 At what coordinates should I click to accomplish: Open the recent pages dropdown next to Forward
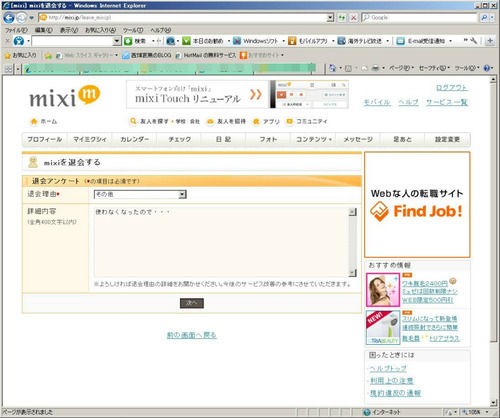[32, 18]
